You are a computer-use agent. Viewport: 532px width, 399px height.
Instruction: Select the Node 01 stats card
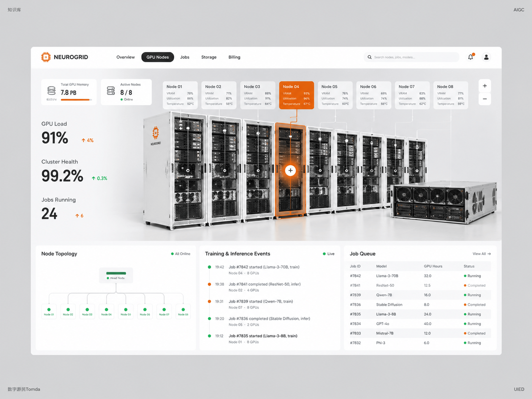(x=180, y=95)
